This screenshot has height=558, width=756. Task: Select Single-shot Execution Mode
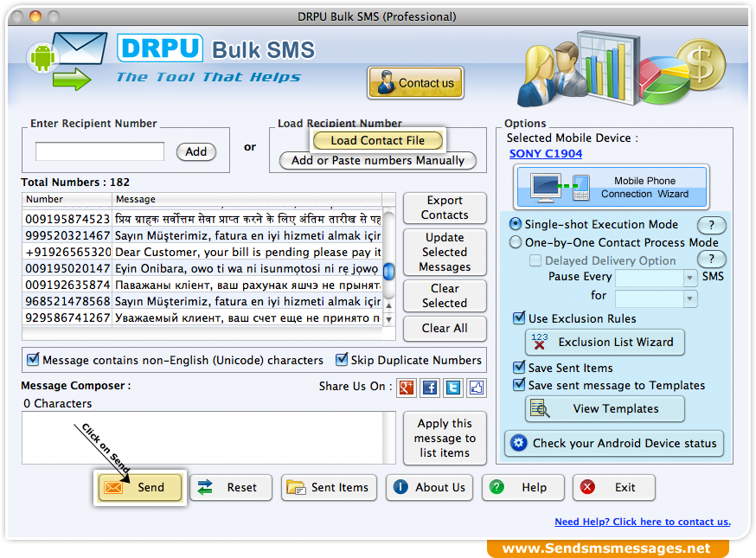[x=516, y=224]
